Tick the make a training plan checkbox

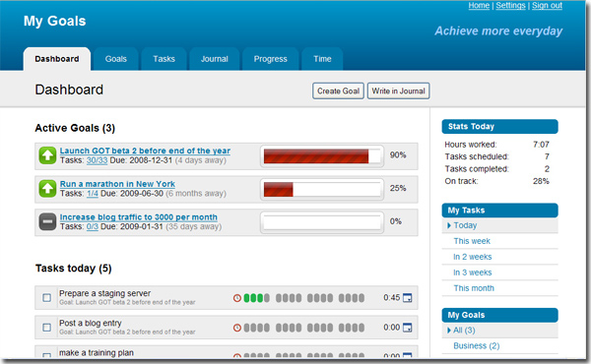[x=46, y=355]
